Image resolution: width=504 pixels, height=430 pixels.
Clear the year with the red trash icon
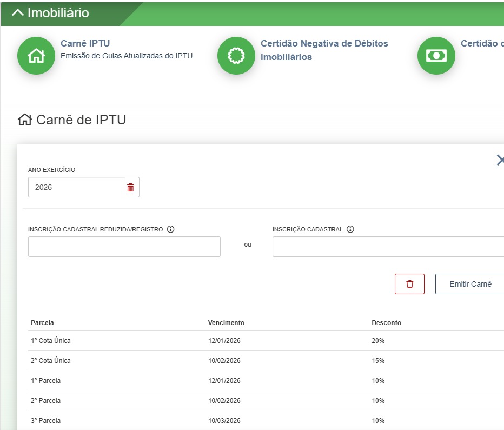130,188
